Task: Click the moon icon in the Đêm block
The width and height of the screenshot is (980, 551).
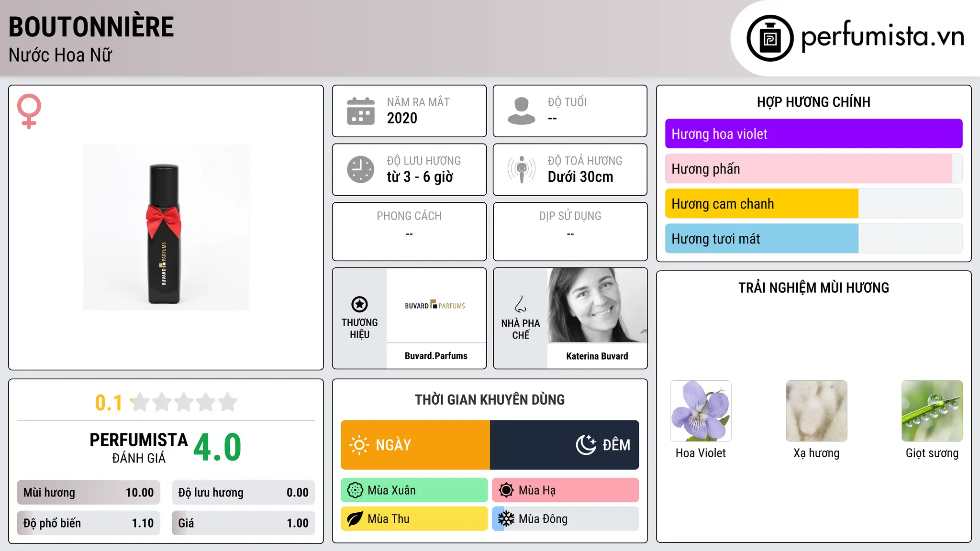Action: coord(586,445)
